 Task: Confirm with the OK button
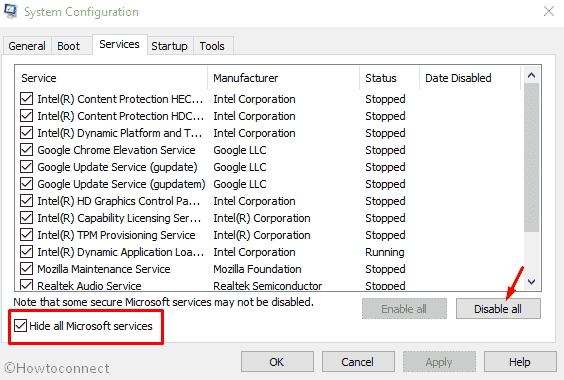[277, 362]
